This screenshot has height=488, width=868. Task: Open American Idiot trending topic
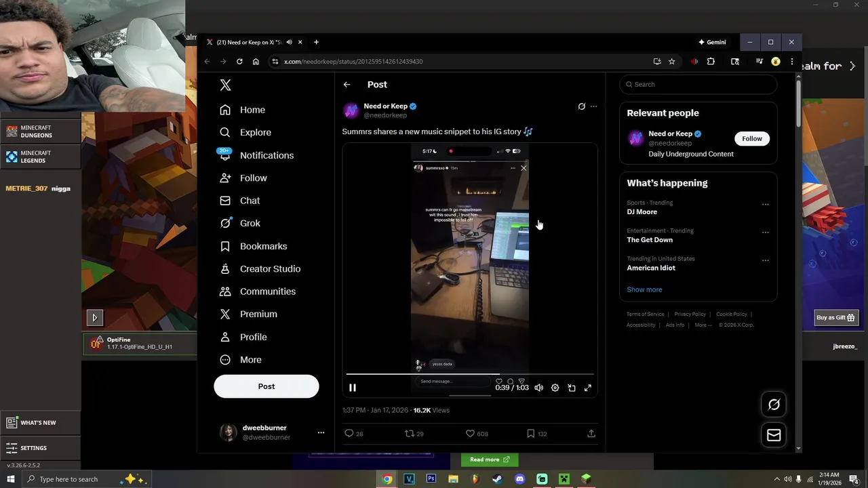651,268
